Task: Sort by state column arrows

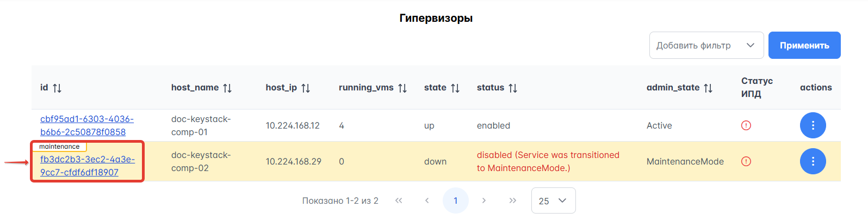Action: tap(455, 88)
